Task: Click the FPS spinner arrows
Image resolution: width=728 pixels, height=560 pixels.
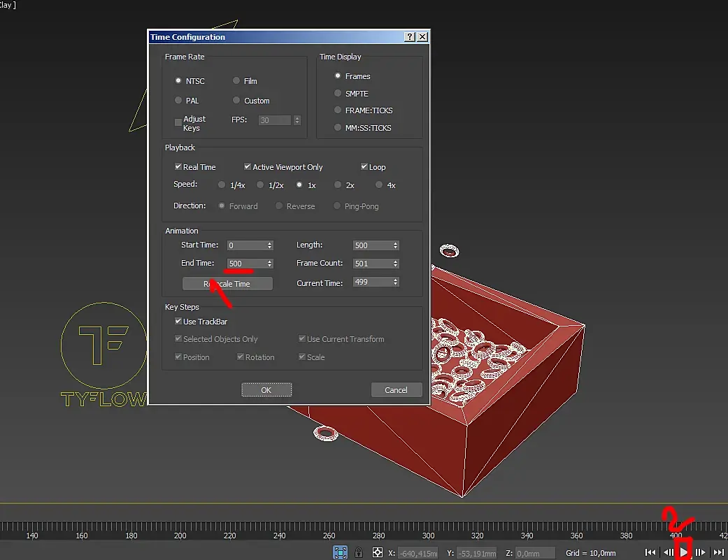Action: pyautogui.click(x=297, y=120)
